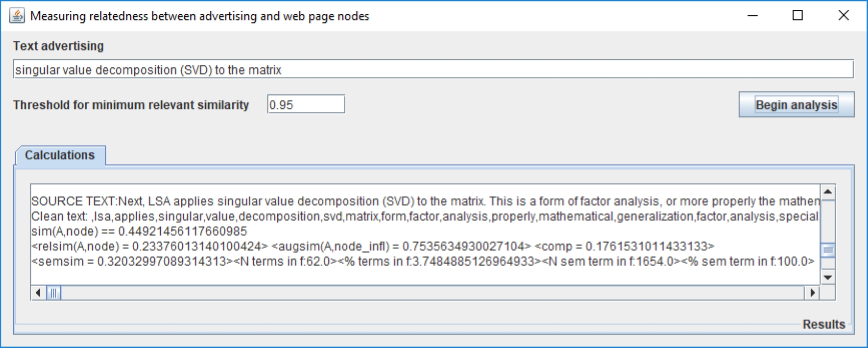Viewport: 868px width, 348px height.
Task: Maximize the application window
Action: click(797, 16)
